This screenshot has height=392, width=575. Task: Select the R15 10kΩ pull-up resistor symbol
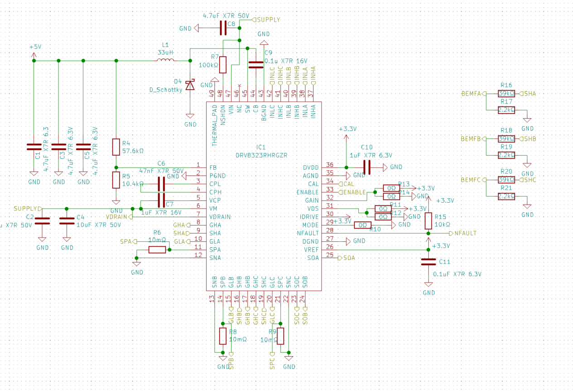(x=429, y=221)
